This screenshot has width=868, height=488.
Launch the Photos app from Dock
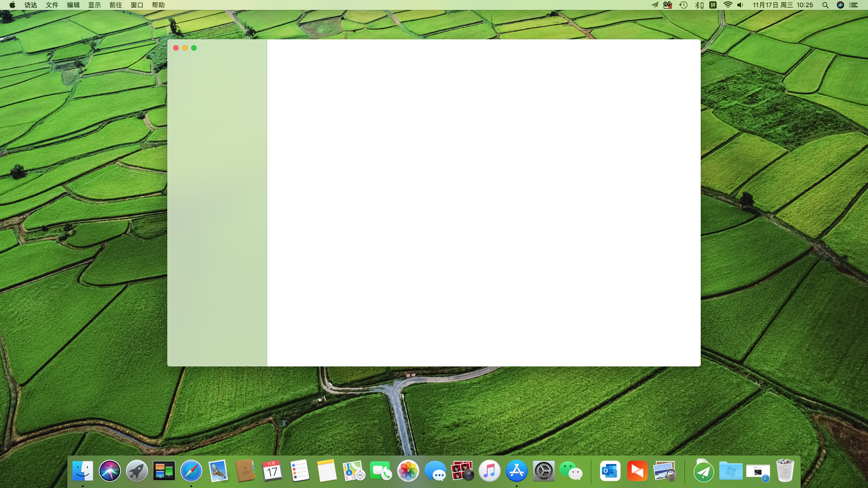tap(408, 471)
